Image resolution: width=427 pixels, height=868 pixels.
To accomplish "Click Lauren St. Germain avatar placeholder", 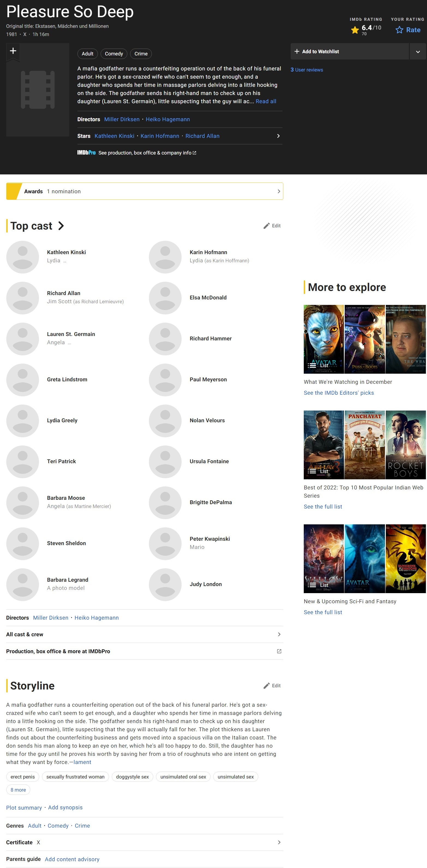I will pos(23,339).
